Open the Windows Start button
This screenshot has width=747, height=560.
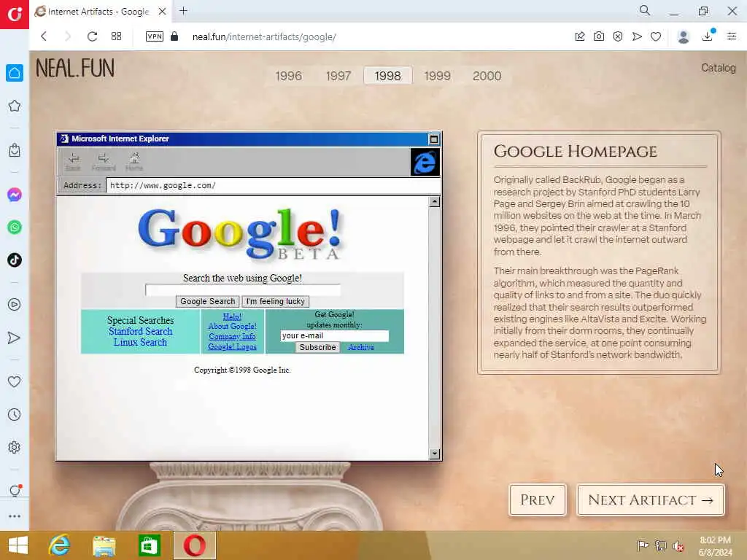click(x=18, y=545)
